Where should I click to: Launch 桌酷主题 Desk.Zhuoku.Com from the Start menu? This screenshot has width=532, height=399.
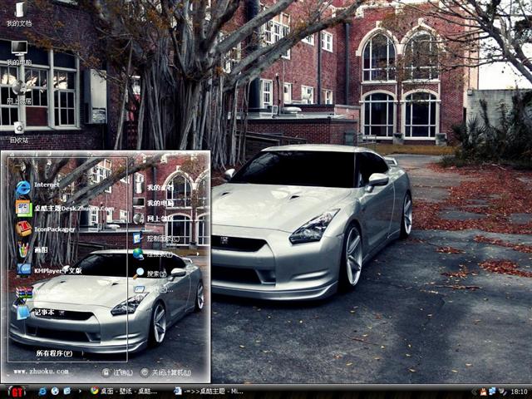[x=65, y=209]
